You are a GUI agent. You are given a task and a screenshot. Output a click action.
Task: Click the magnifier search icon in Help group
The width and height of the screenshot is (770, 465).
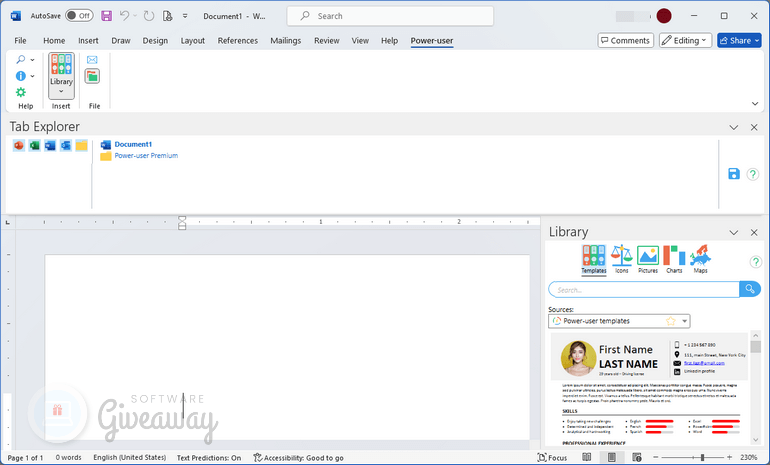(x=21, y=59)
